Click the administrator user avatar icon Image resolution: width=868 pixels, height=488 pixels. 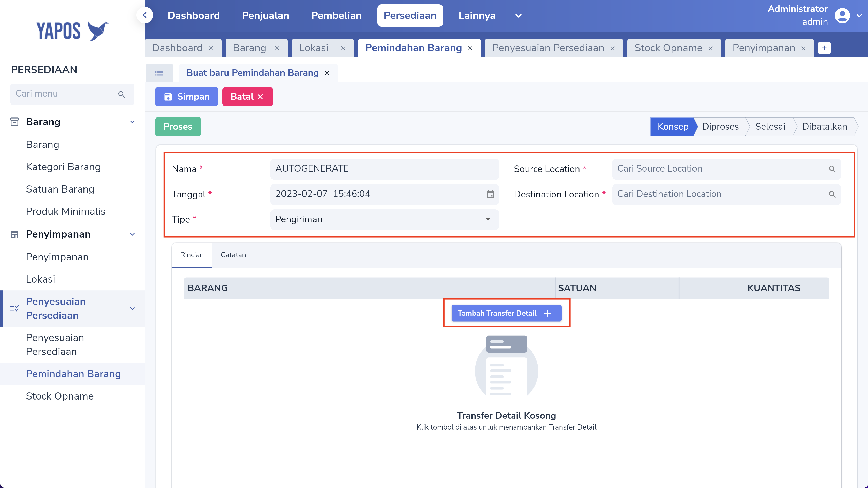click(842, 16)
